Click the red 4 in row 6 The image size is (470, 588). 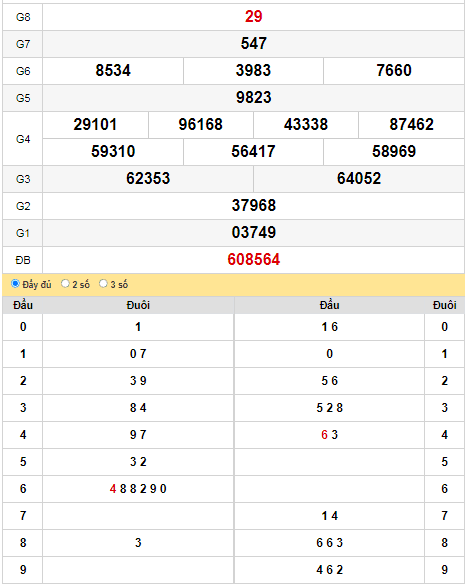(x=113, y=489)
